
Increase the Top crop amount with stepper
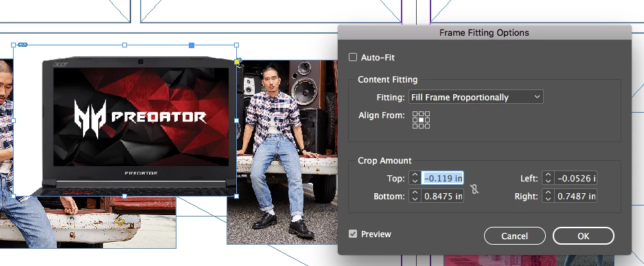[415, 175]
